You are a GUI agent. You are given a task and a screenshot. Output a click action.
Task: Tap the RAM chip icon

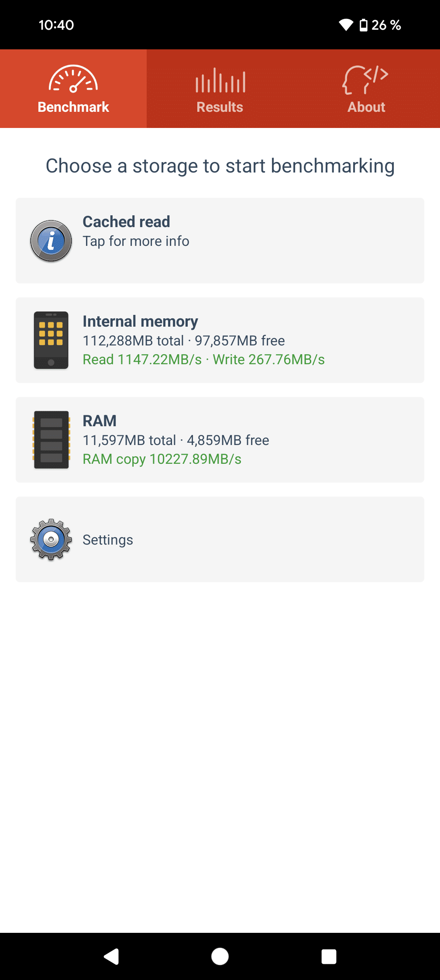click(51, 440)
